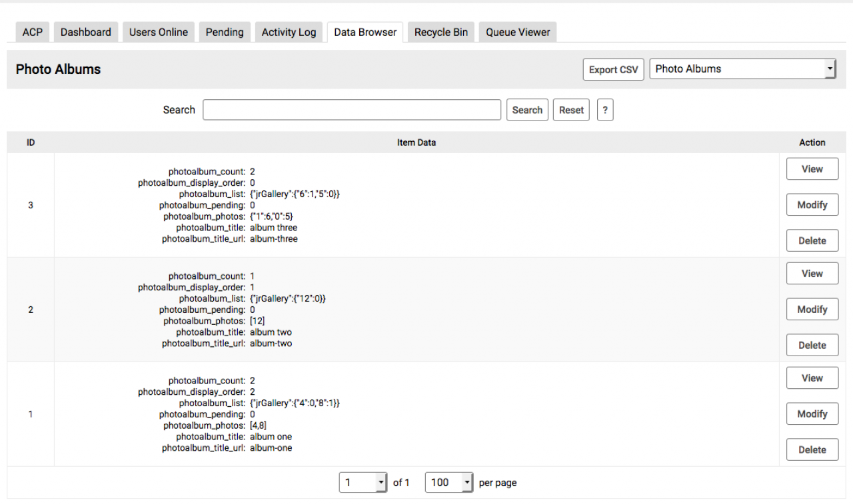
Task: Reset the search filter
Action: point(571,111)
